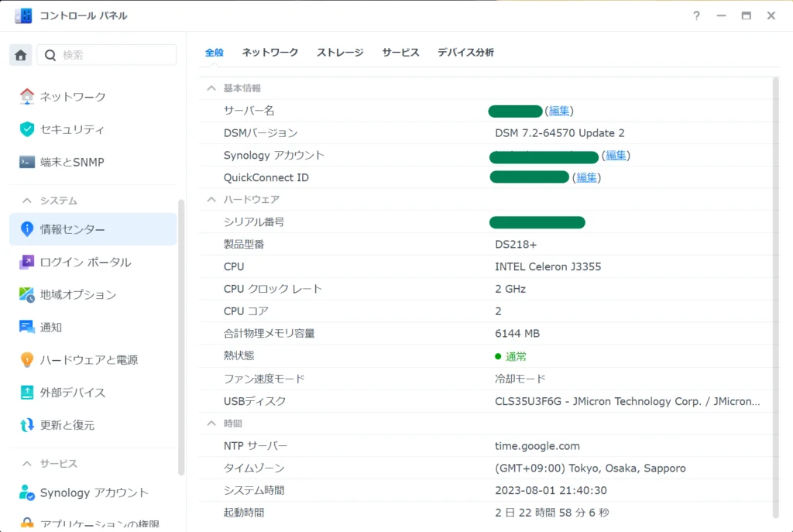Open help with the question mark button

click(x=697, y=15)
